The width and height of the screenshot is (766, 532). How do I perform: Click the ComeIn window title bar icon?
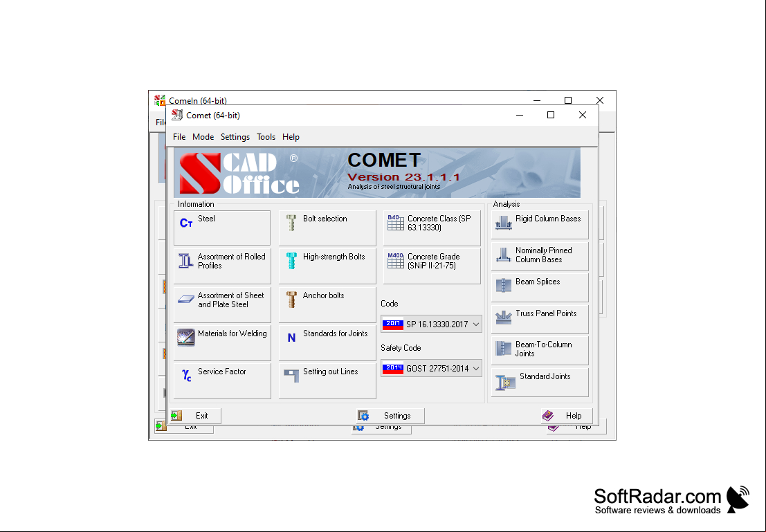coord(160,100)
